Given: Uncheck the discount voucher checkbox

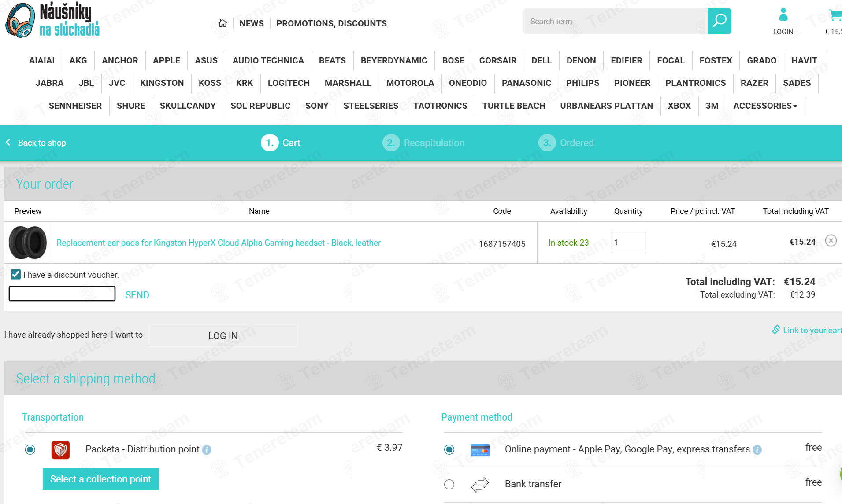Looking at the screenshot, I should coord(15,275).
